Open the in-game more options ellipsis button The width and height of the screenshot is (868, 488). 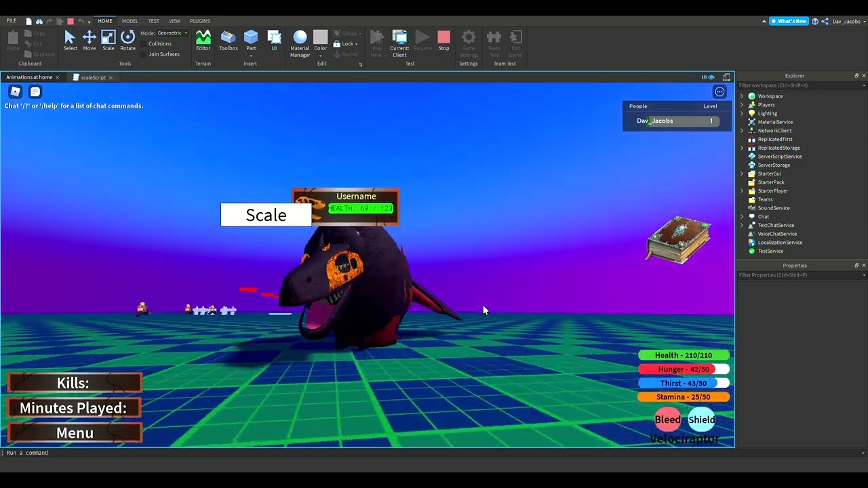point(719,91)
